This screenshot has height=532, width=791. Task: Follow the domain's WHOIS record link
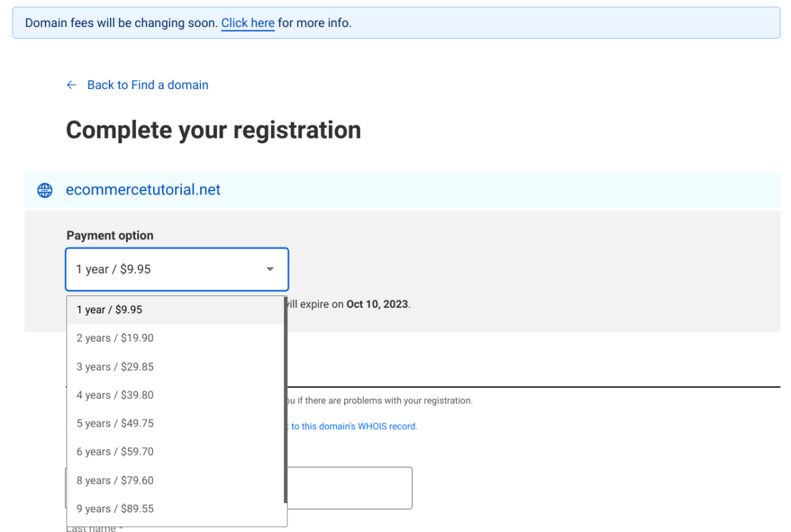354,427
